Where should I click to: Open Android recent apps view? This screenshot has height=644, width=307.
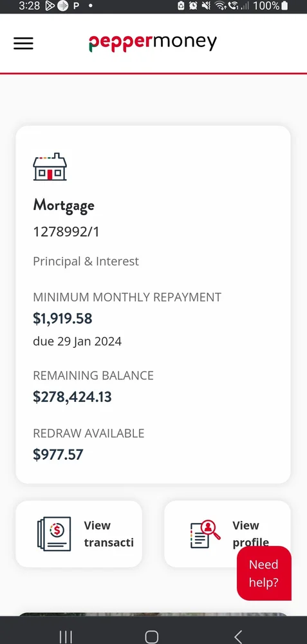[x=66, y=637]
